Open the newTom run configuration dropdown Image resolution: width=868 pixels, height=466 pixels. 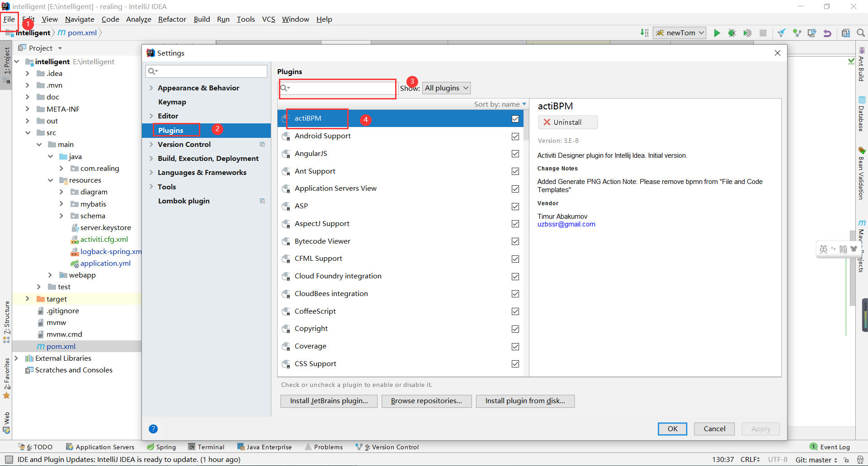679,33
